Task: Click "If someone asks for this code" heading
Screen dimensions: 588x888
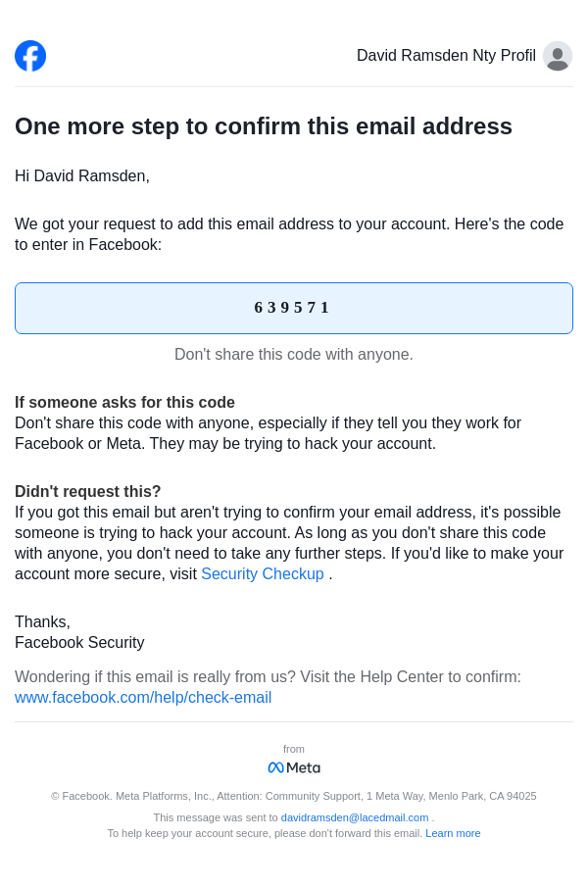Action: pyautogui.click(x=124, y=403)
